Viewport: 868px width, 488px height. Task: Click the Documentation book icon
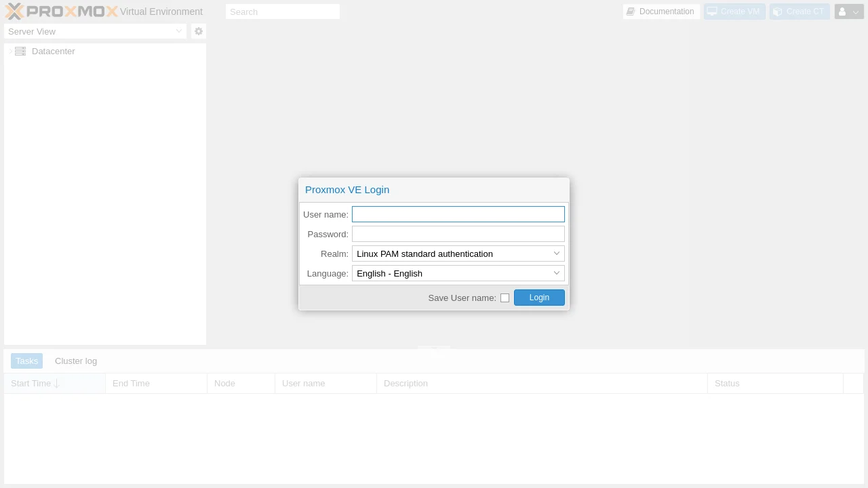pyautogui.click(x=631, y=12)
